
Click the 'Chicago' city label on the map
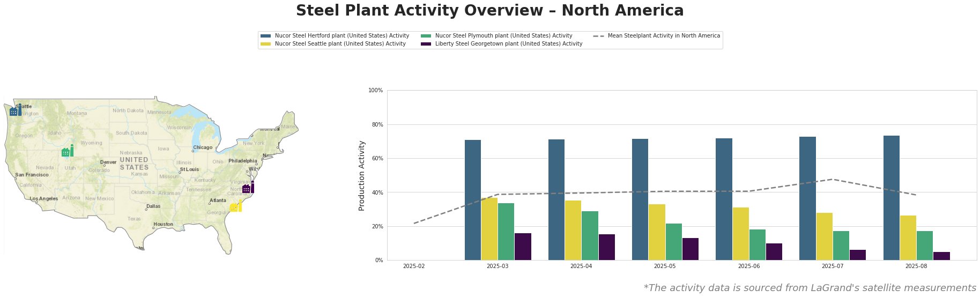[x=203, y=147]
